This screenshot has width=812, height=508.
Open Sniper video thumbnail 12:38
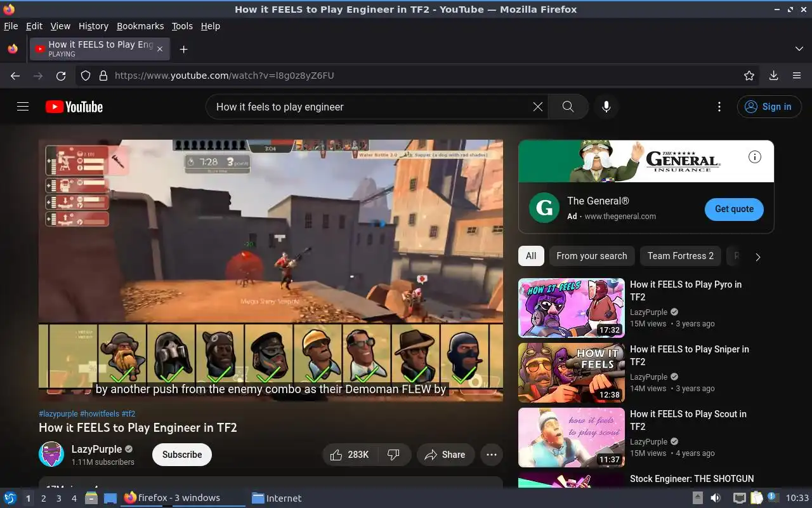(572, 373)
